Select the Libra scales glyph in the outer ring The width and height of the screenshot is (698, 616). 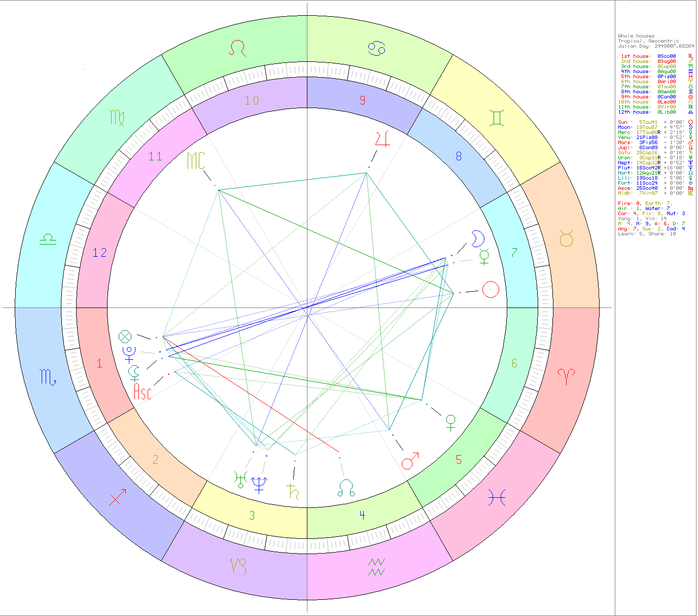[48, 239]
